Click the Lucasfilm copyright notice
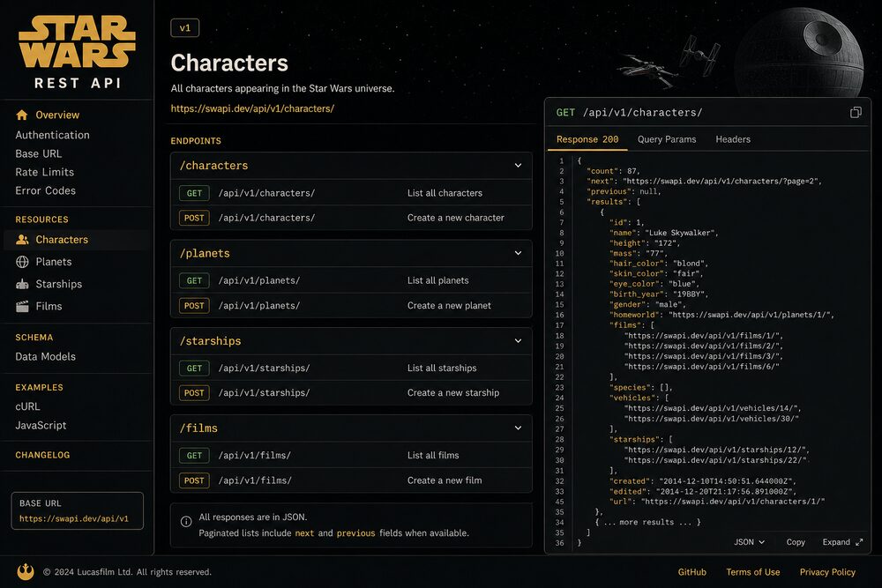Viewport: 882px width, 588px height. click(x=127, y=572)
